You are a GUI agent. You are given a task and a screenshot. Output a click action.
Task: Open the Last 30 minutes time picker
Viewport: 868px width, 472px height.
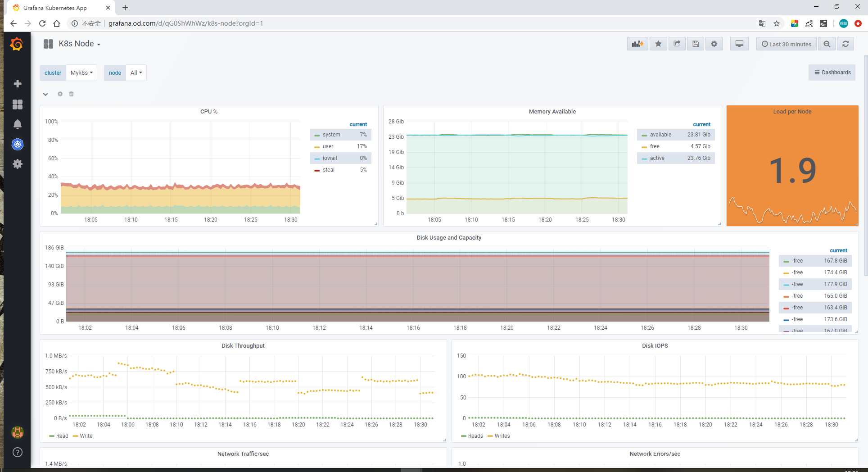click(x=786, y=44)
